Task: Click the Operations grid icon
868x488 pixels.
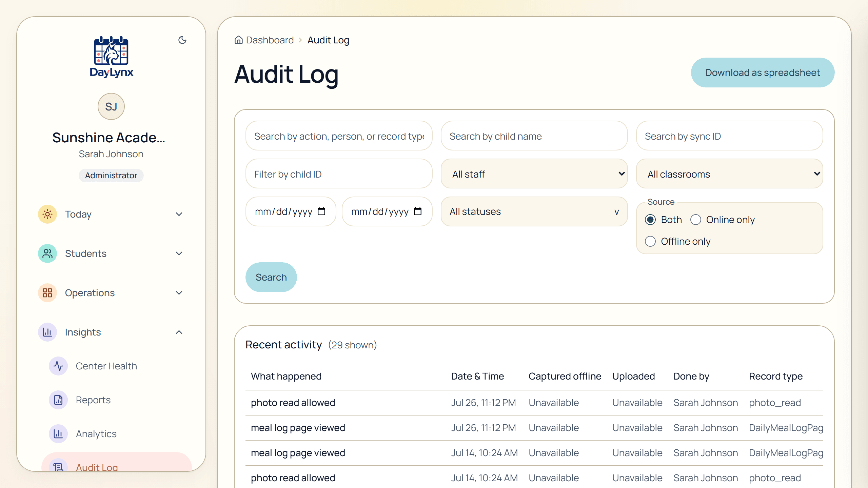Action: [47, 293]
